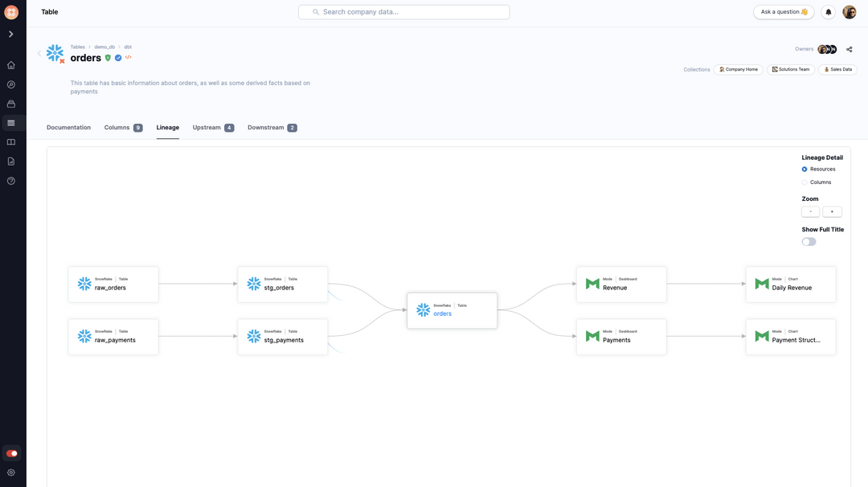Screen dimensions: 868x487
Task: Click the Ask a question button
Action: (784, 11)
